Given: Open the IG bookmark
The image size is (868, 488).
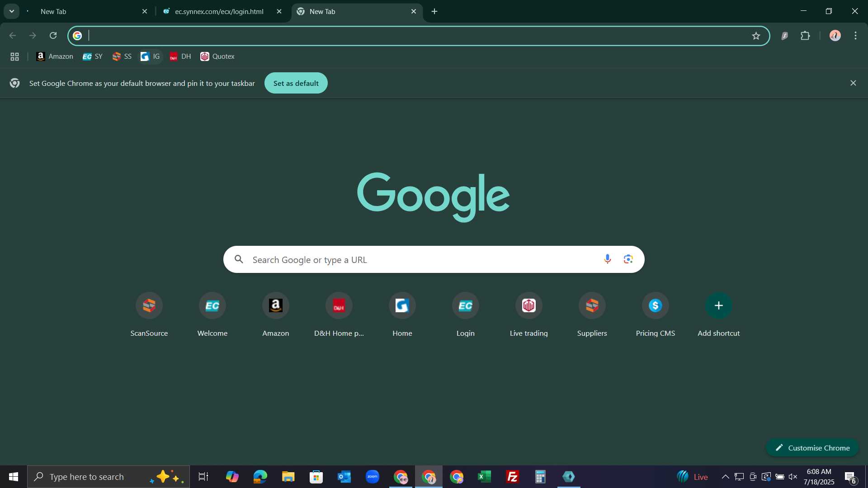Looking at the screenshot, I should [151, 56].
